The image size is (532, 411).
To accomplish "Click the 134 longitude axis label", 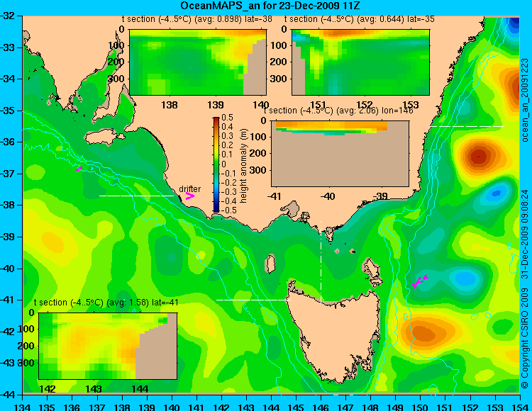I will (x=23, y=407).
